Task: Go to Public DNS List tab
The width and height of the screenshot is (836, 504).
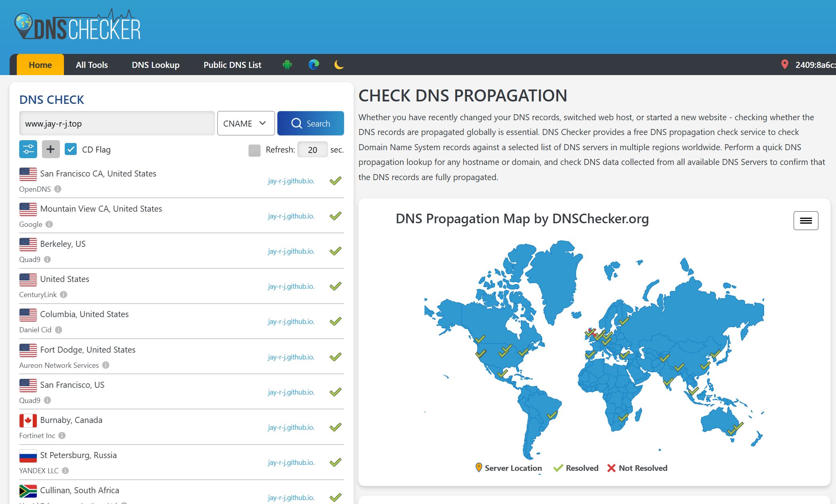Action: pos(232,65)
